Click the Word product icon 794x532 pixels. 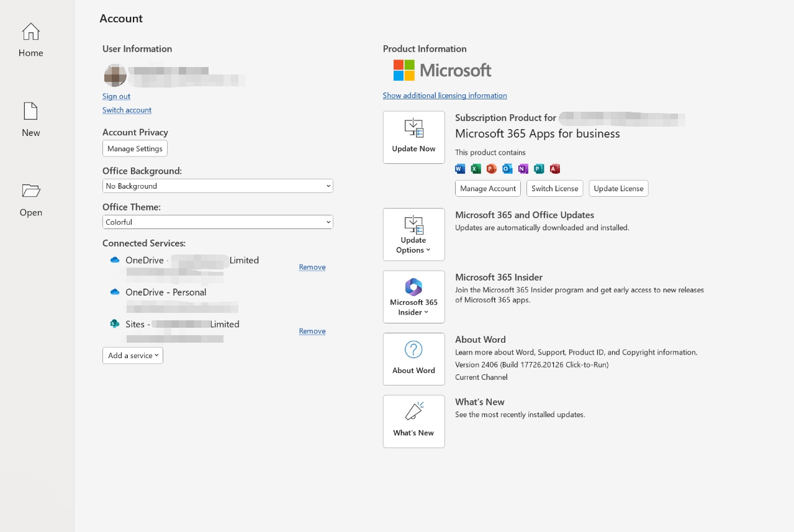(460, 168)
